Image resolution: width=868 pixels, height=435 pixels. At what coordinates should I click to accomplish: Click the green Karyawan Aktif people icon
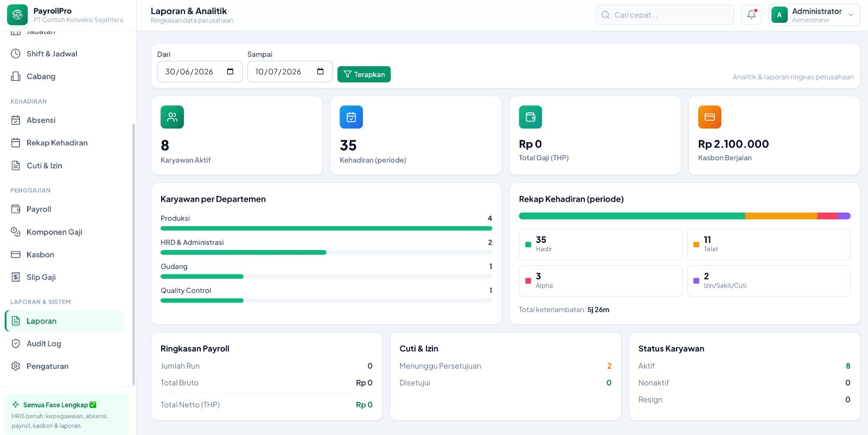click(x=172, y=117)
